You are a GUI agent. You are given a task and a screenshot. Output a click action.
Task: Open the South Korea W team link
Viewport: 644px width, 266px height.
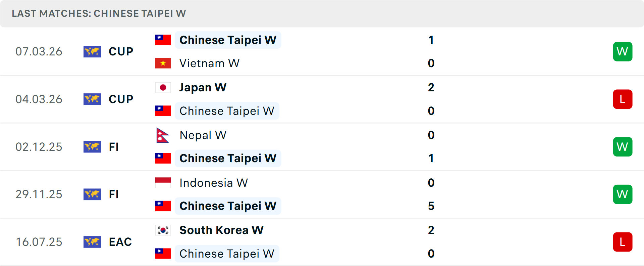221,230
